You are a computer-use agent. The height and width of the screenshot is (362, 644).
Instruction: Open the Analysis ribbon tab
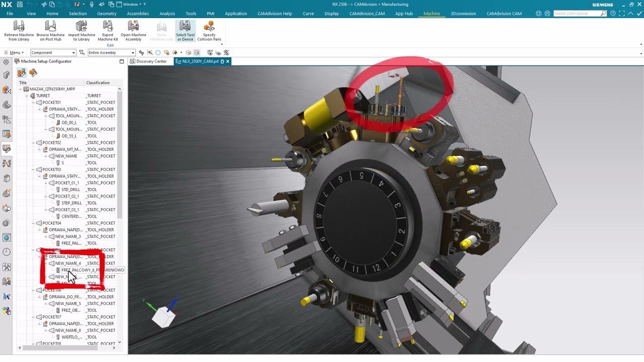pos(167,14)
